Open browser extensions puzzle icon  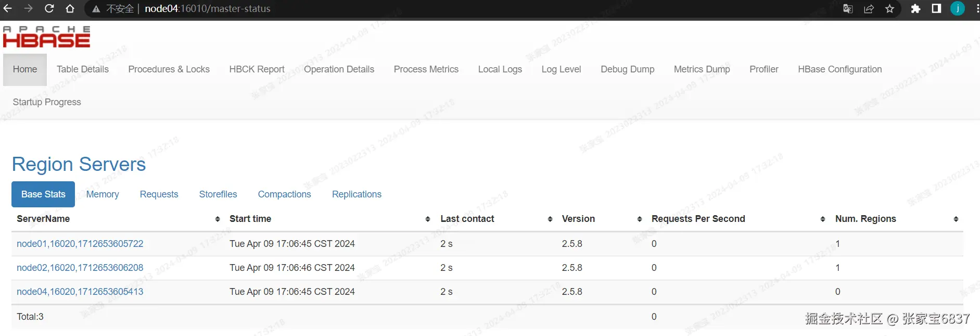click(x=915, y=8)
